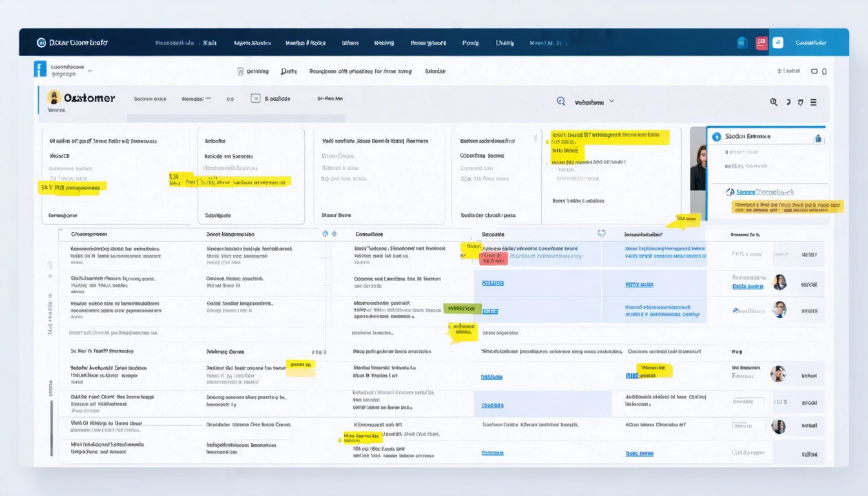Image resolution: width=868 pixels, height=496 pixels.
Task: Select the second item in the top navigation bar
Action: [x=209, y=43]
